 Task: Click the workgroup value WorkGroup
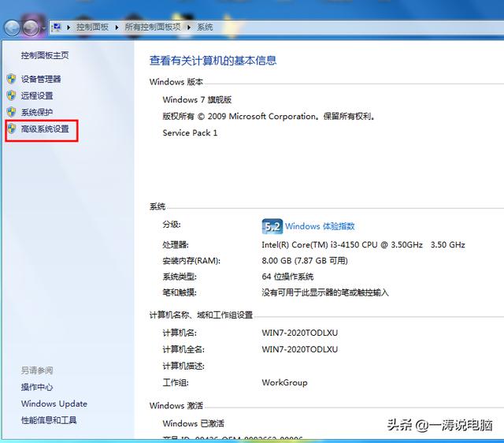[284, 382]
